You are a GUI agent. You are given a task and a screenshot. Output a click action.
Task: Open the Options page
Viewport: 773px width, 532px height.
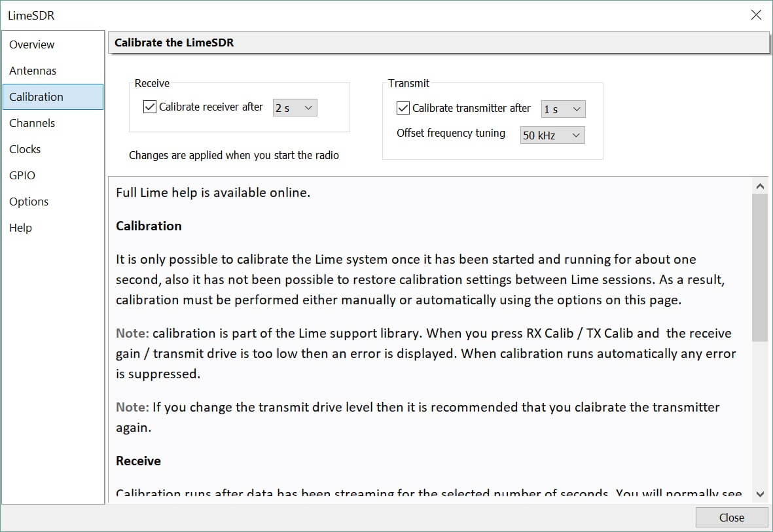point(29,202)
